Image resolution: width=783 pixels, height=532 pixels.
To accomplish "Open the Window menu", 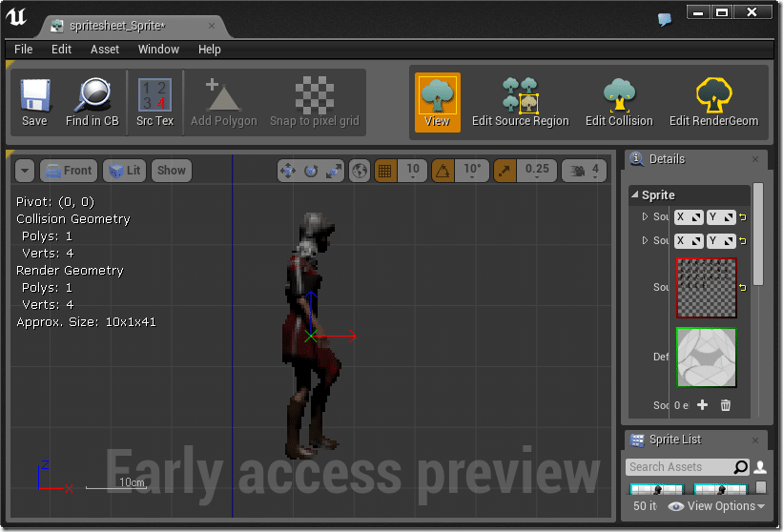I will pyautogui.click(x=158, y=50).
